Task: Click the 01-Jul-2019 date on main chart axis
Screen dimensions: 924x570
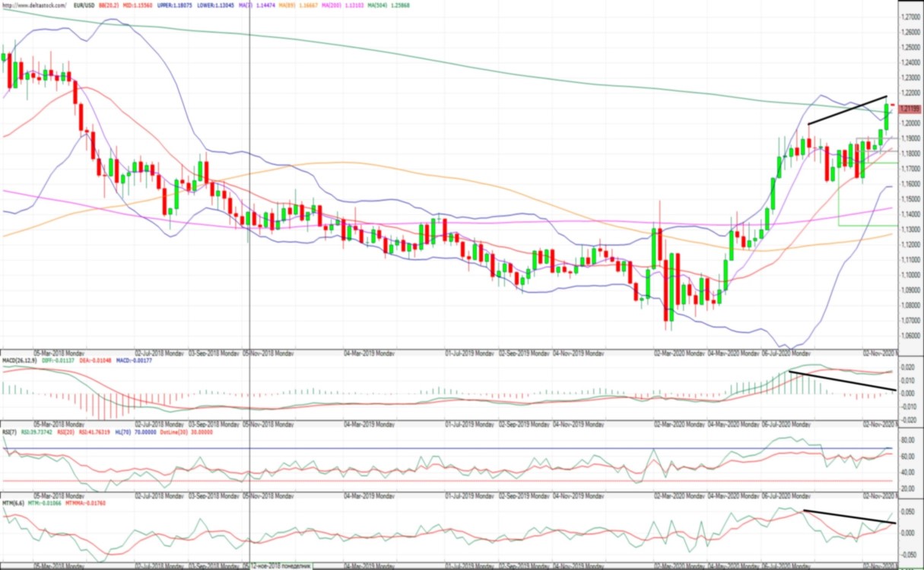Action: coord(469,353)
